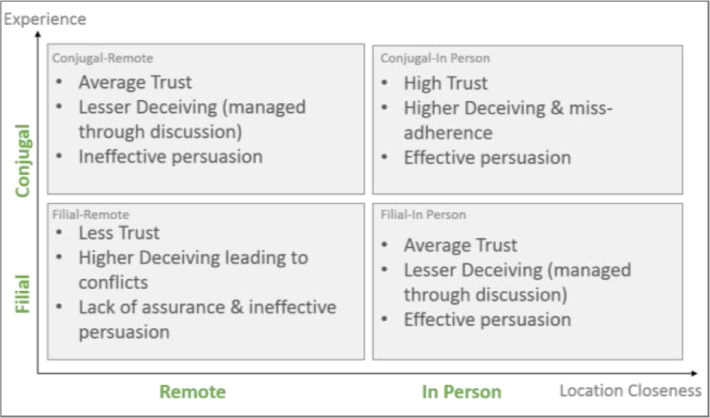Select the Less Trust bullet text
Image resolution: width=710 pixels, height=418 pixels.
coord(119,233)
